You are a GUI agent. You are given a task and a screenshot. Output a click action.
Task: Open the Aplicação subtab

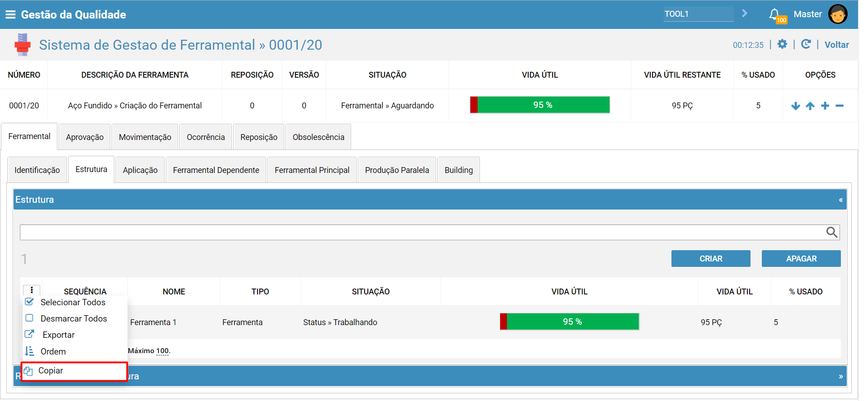140,170
